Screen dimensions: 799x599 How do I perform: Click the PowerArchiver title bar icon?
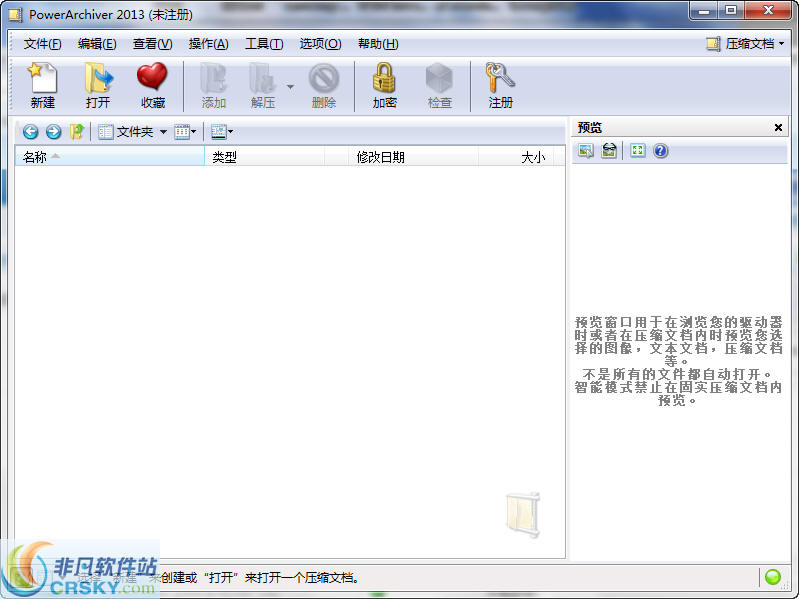click(x=16, y=15)
